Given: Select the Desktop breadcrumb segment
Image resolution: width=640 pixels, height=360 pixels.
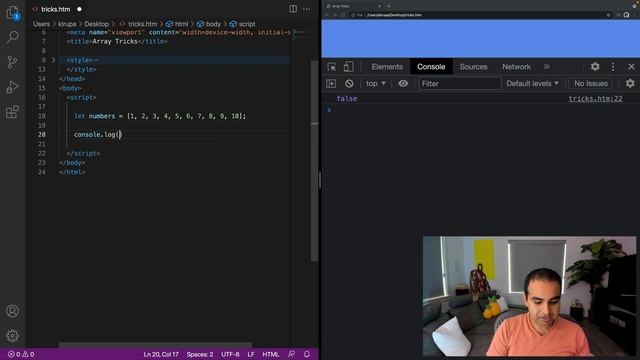Looking at the screenshot, I should tap(96, 24).
